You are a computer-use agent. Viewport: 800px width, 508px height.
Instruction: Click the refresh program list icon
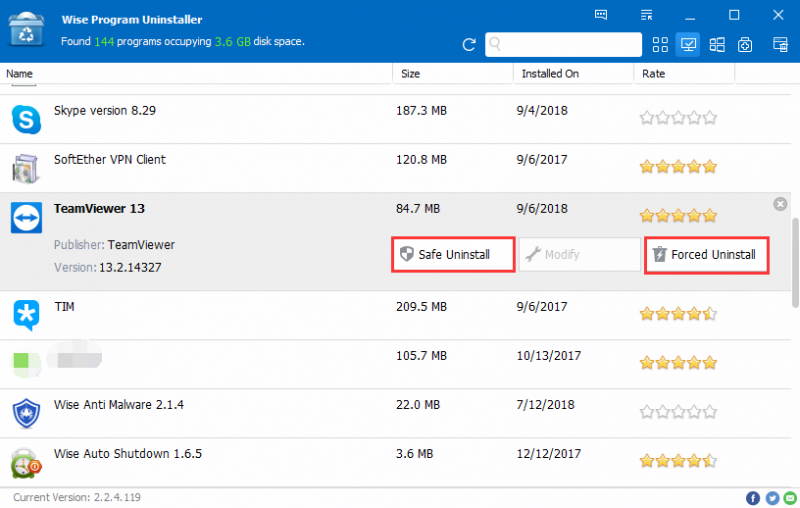coord(469,45)
